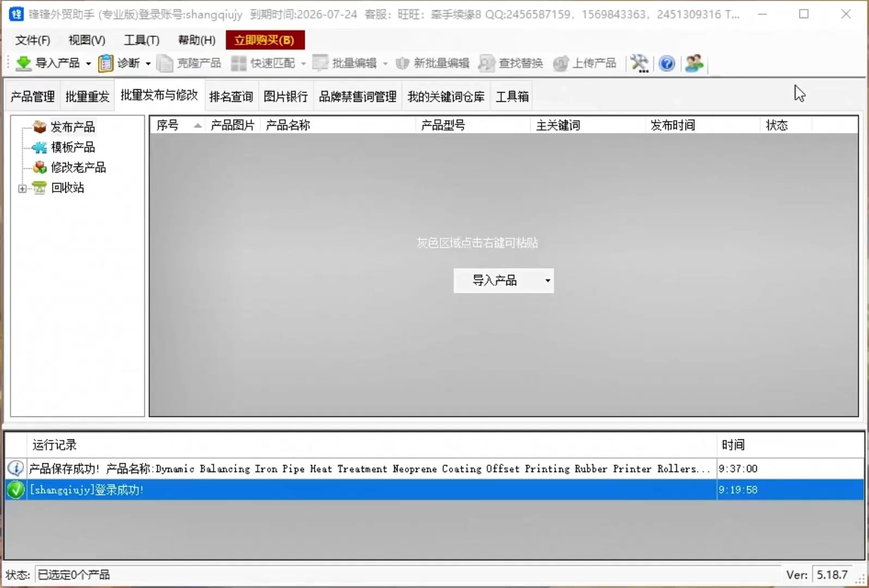Switch to the Toolbox (工具箱) tab
This screenshot has height=588, width=869.
pos(512,96)
